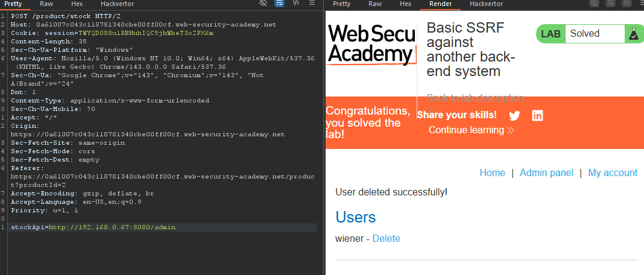The height and width of the screenshot is (275, 644).
Task: Click the Sec-Fetch-Site: same-origin header
Action: point(68,143)
